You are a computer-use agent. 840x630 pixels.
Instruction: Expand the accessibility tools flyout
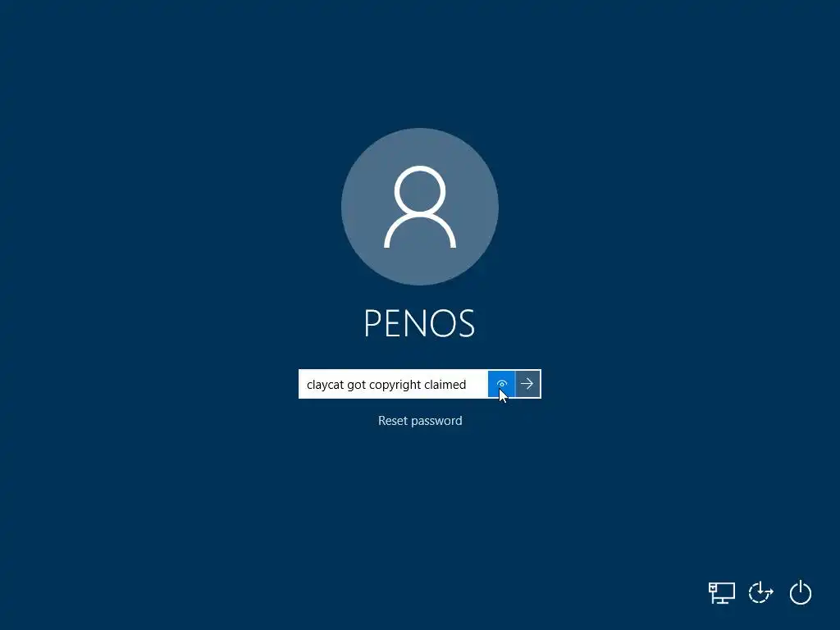760,592
